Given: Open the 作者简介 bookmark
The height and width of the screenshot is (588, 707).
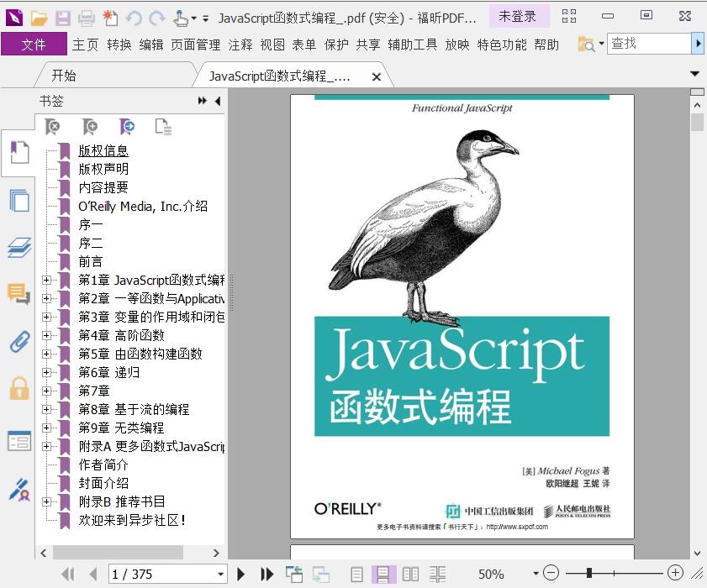Looking at the screenshot, I should (103, 465).
